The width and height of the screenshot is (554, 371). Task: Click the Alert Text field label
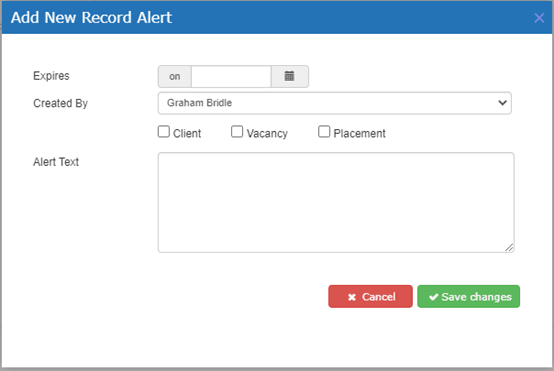tap(56, 162)
